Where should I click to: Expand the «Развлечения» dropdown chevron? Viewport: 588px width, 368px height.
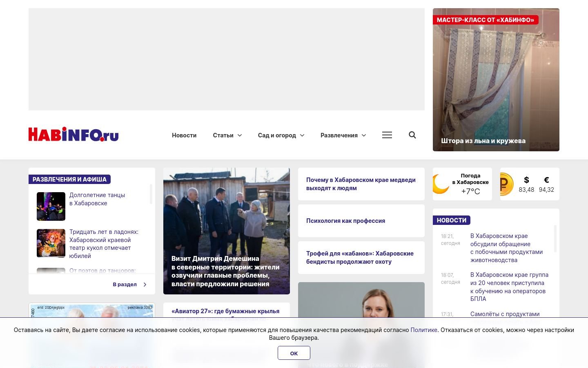(x=364, y=135)
